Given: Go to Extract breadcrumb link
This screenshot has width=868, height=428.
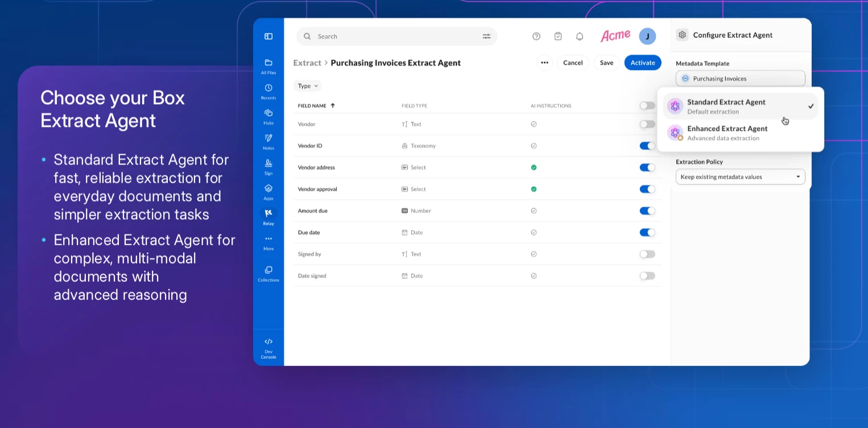Looking at the screenshot, I should 307,63.
